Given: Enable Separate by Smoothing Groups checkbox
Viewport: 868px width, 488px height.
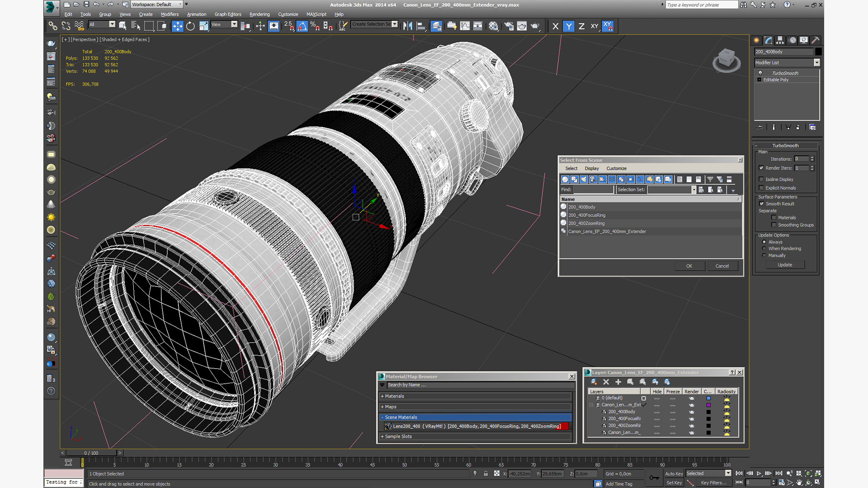Looking at the screenshot, I should pos(774,225).
